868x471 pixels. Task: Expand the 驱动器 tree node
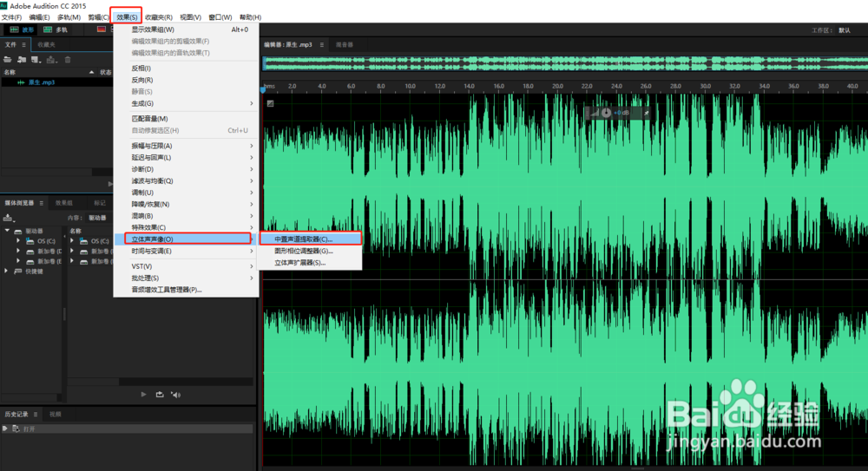(x=7, y=231)
